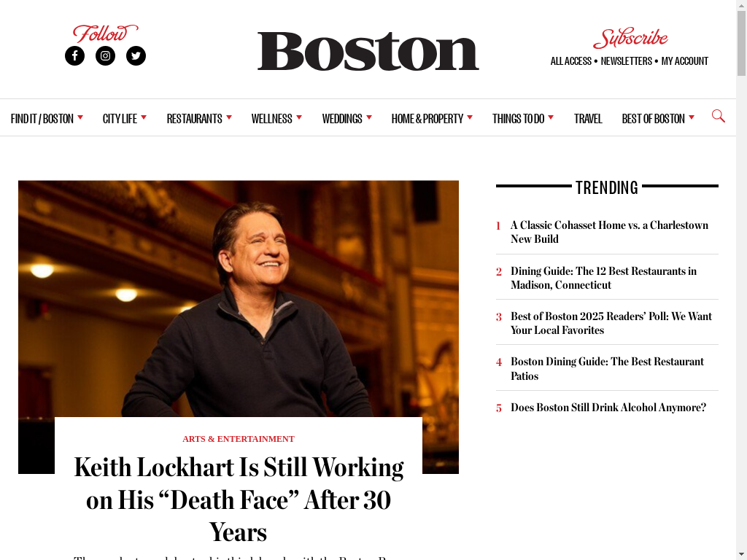Open the Find It / Boston menu
Image resolution: width=747 pixels, height=560 pixels.
[42, 119]
